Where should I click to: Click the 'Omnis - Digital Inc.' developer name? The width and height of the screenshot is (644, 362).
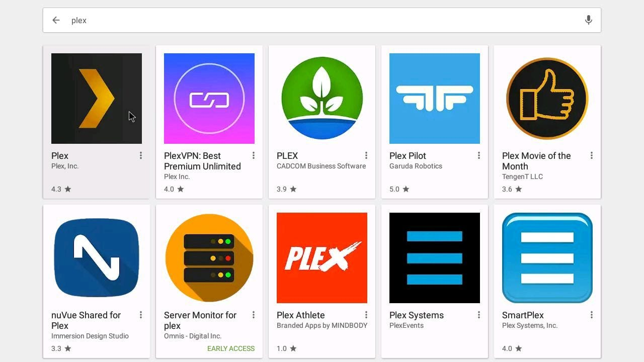click(193, 336)
